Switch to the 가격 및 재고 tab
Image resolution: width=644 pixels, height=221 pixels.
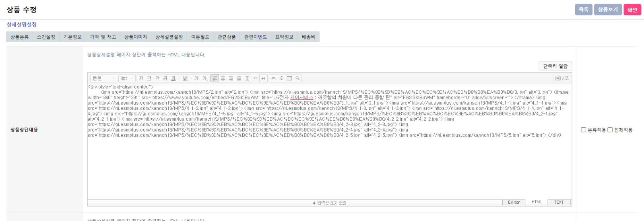pos(103,37)
